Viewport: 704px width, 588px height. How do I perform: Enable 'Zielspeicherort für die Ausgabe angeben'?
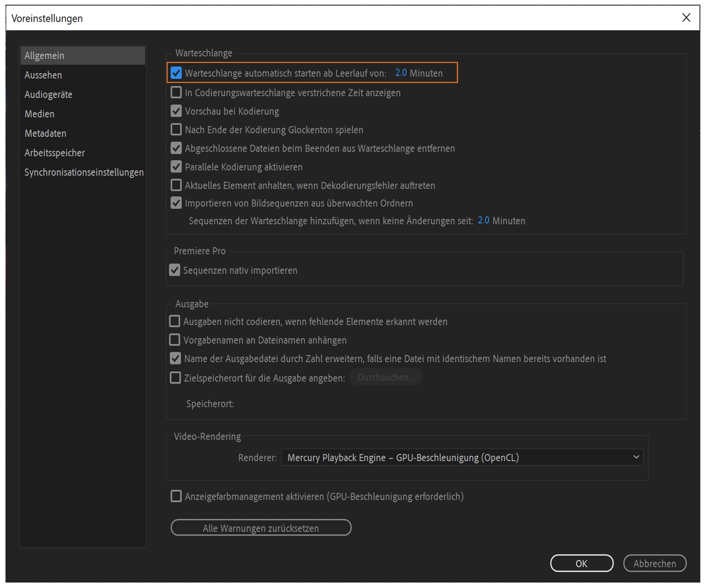[x=175, y=378]
